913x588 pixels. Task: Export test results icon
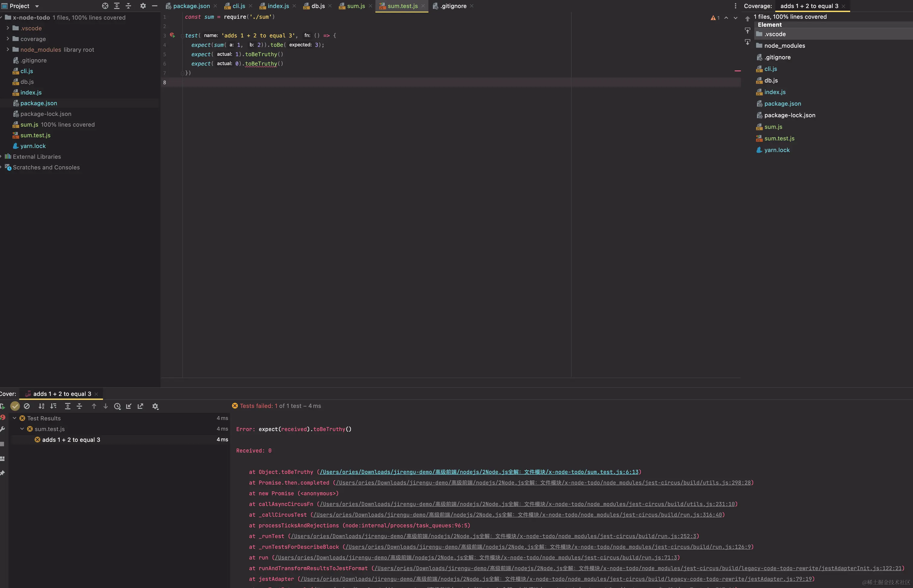140,406
